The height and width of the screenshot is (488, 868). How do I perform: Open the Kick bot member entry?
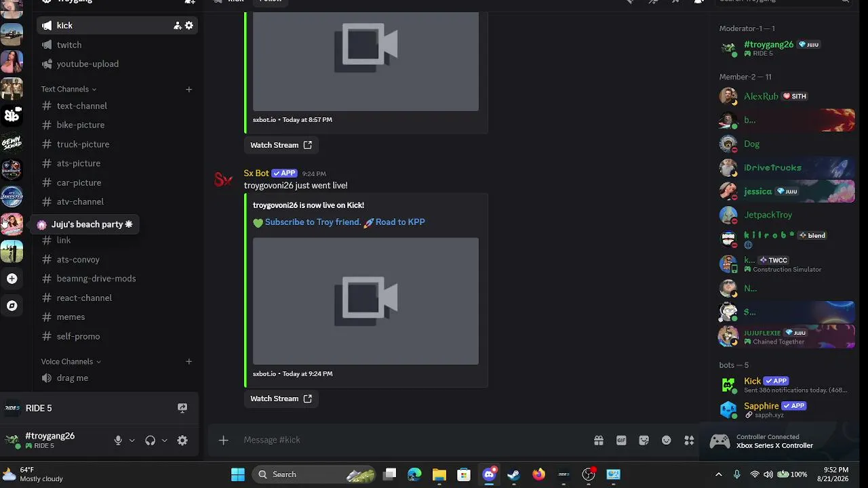(x=786, y=385)
